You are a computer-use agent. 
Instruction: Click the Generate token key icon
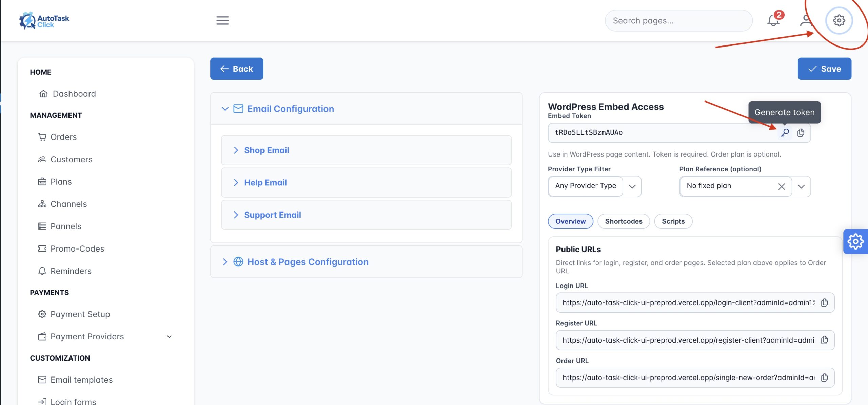785,132
